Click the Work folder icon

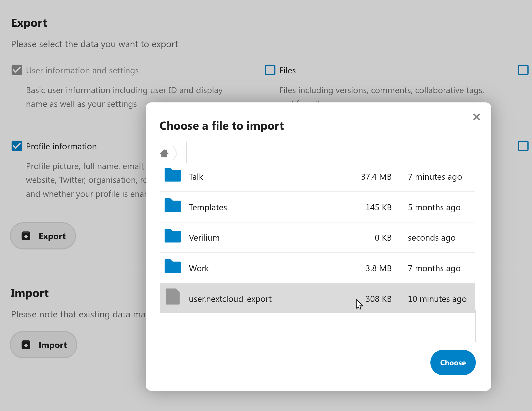(173, 267)
